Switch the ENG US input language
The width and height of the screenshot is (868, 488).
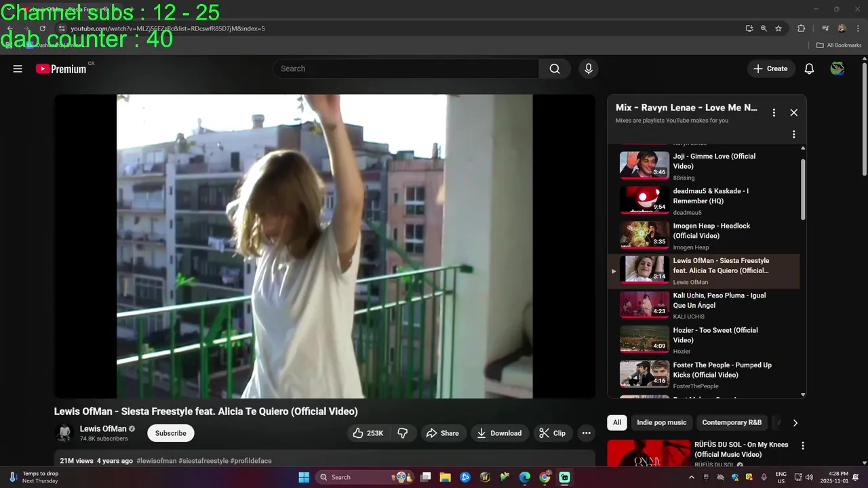click(x=781, y=477)
